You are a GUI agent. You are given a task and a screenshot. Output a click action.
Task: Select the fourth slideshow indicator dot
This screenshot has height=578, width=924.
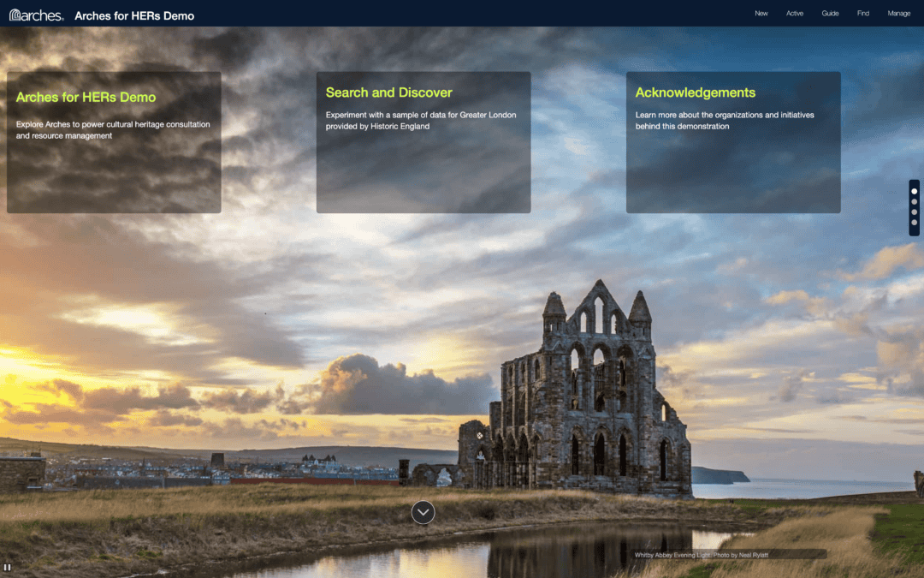(x=915, y=223)
